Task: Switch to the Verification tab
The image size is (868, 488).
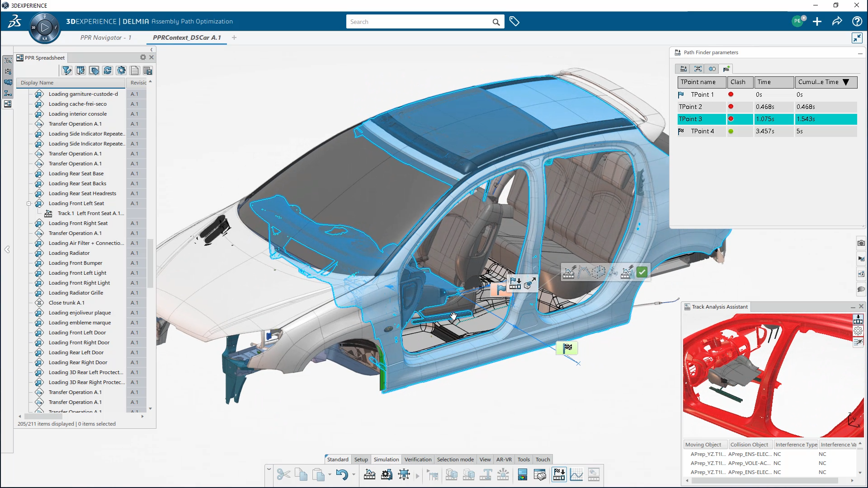Action: (418, 459)
